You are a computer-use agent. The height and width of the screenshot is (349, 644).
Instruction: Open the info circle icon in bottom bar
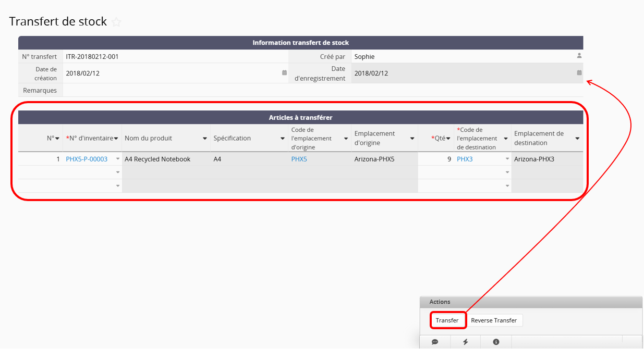pyautogui.click(x=496, y=342)
